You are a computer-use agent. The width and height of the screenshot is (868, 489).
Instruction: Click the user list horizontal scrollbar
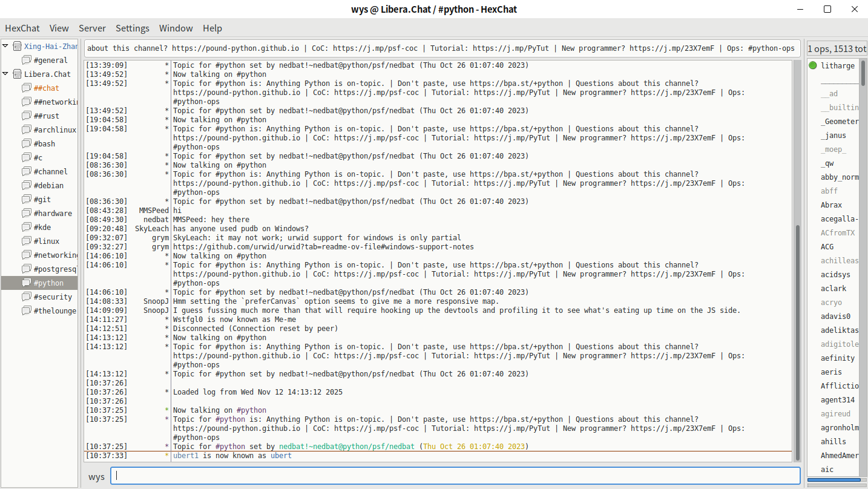(x=833, y=480)
